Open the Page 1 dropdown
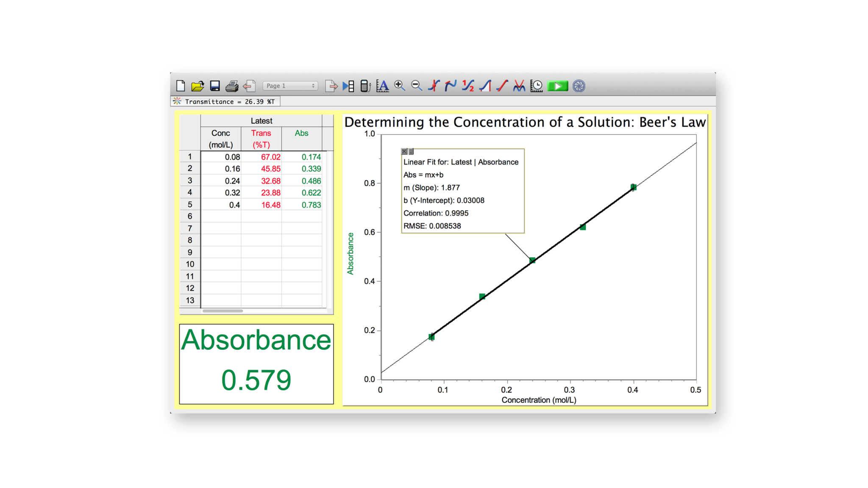Image resolution: width=868 pixels, height=488 pixels. click(x=290, y=86)
